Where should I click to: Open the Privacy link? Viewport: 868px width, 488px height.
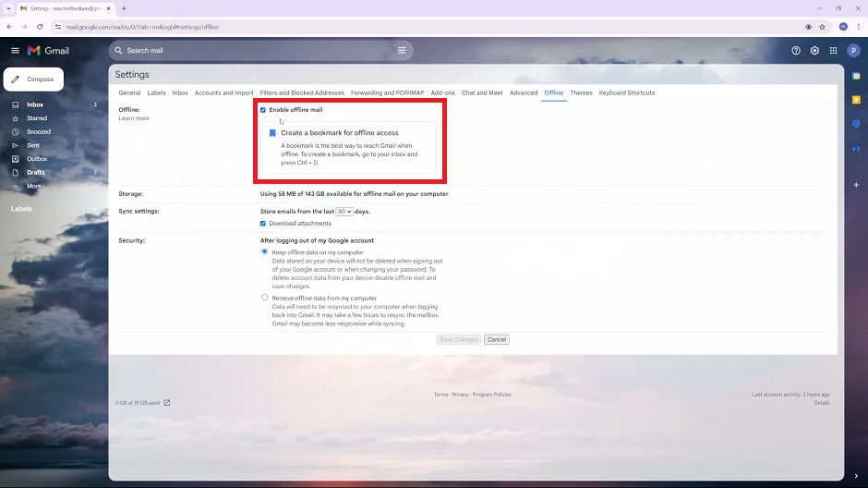coord(460,395)
